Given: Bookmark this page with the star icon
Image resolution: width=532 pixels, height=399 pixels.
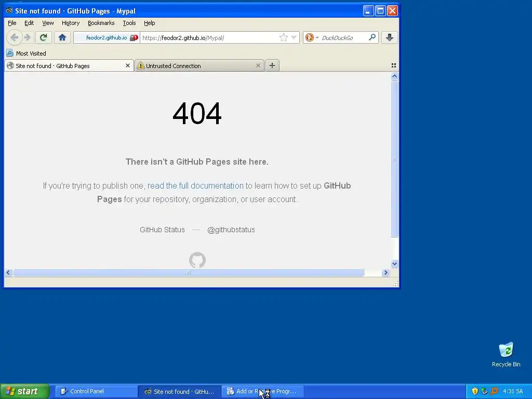Looking at the screenshot, I should coord(283,37).
